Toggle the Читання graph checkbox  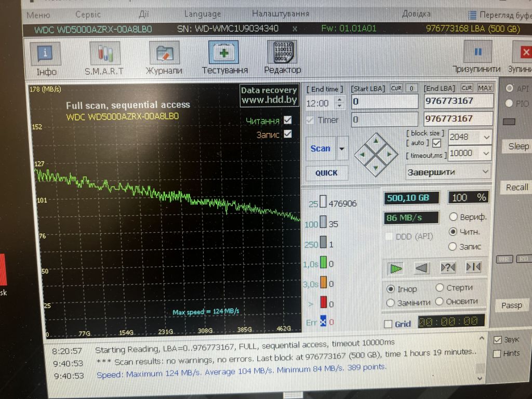[x=288, y=120]
